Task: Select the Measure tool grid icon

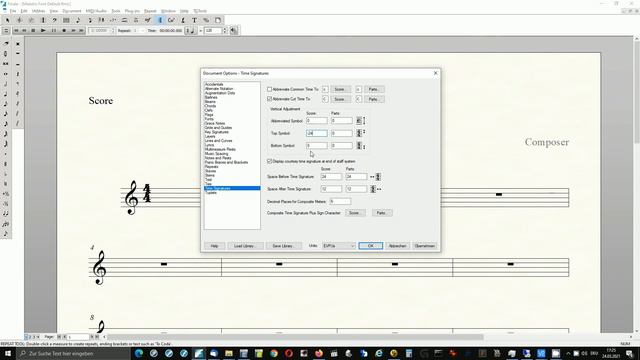Action: click(66, 20)
